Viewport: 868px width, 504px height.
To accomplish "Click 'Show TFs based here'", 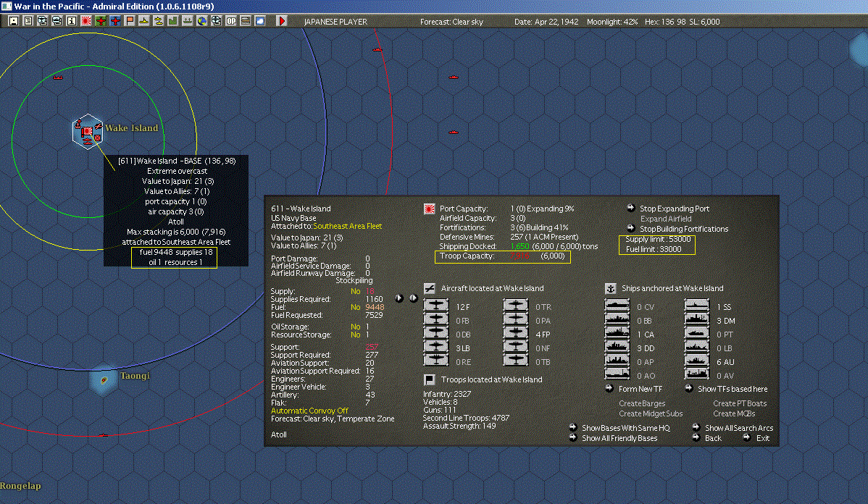I will click(x=733, y=389).
